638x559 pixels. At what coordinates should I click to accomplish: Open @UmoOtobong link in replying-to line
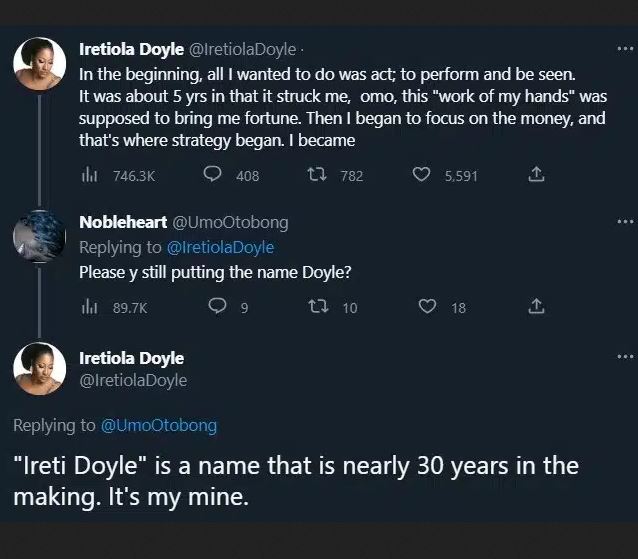tap(159, 425)
